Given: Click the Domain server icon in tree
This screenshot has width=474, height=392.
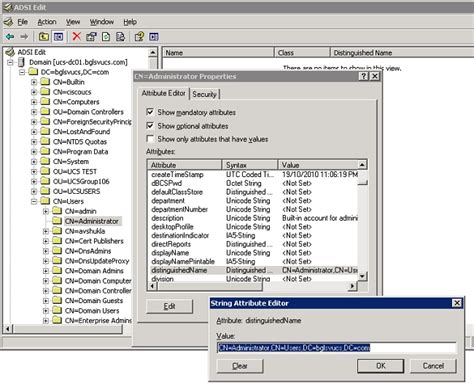Looking at the screenshot, I should pos(21,62).
